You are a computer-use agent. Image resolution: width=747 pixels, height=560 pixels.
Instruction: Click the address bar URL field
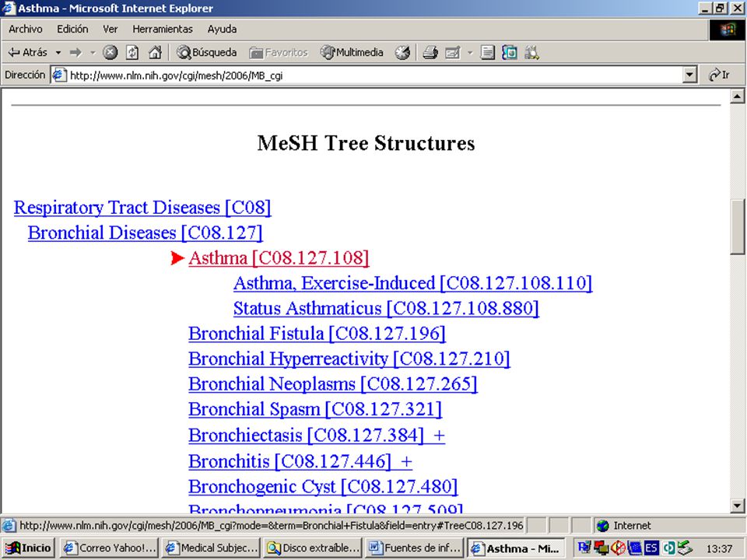pos(374,75)
